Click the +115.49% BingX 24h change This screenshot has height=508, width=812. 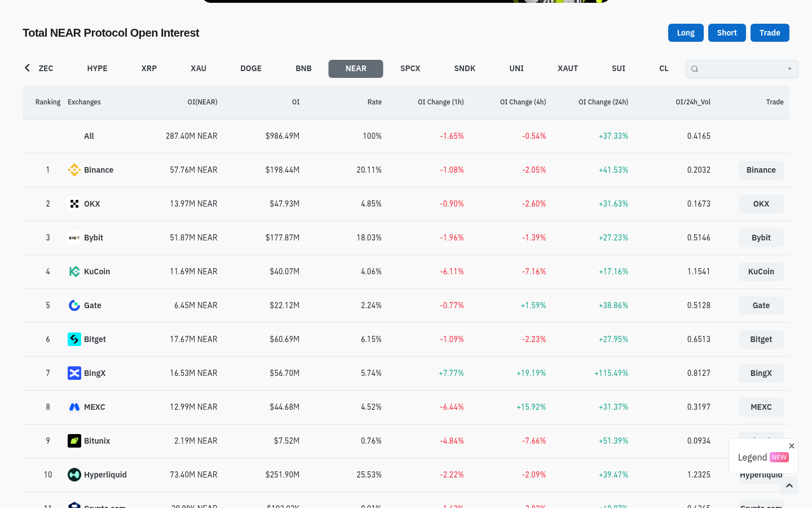tap(611, 373)
